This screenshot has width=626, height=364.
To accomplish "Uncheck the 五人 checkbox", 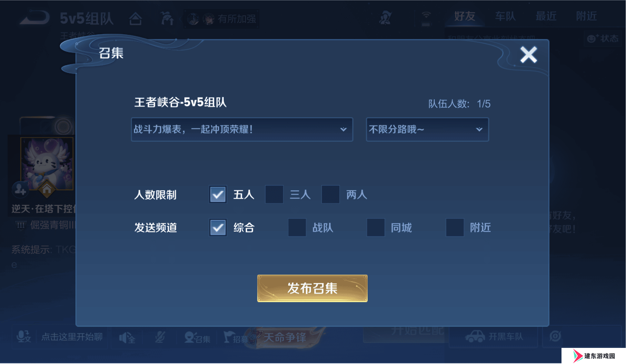I will (x=218, y=194).
